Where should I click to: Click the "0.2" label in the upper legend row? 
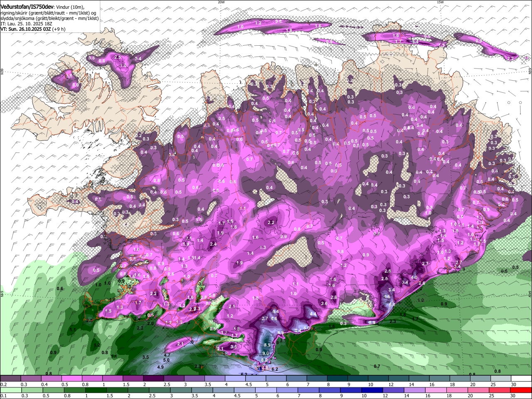[x=4, y=384]
